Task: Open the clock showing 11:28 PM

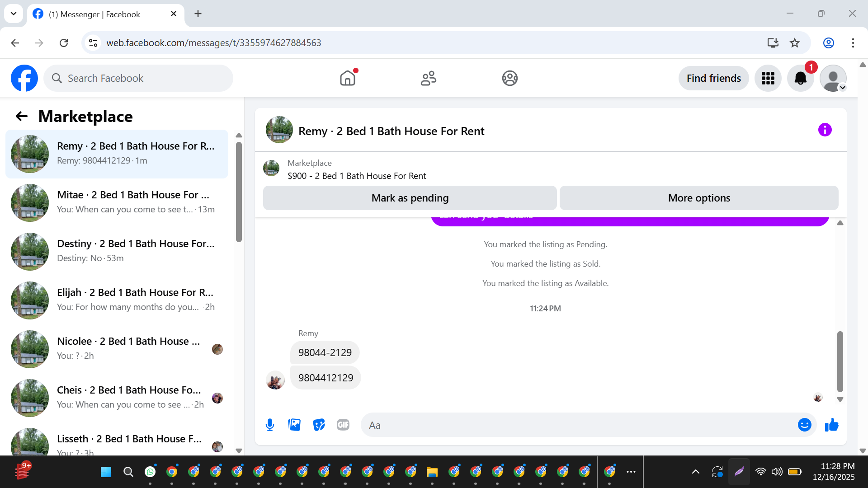Action: [x=834, y=472]
